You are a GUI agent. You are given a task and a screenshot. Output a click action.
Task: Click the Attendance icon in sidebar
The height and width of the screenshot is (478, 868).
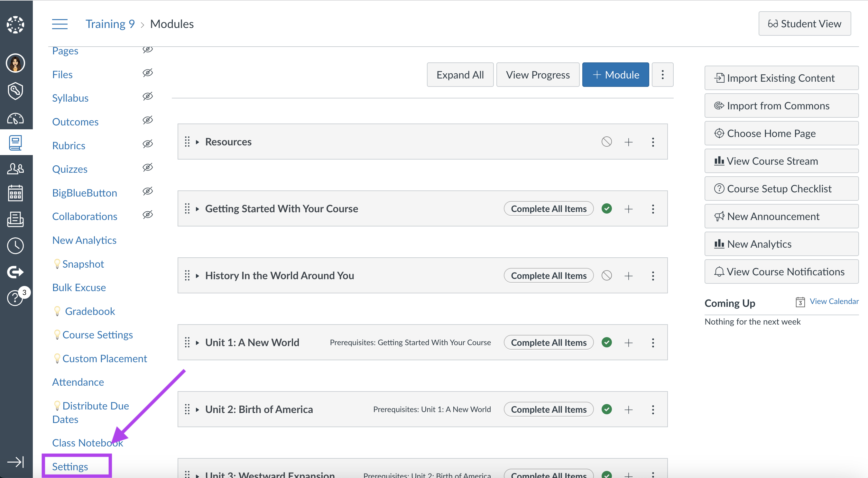coord(78,381)
